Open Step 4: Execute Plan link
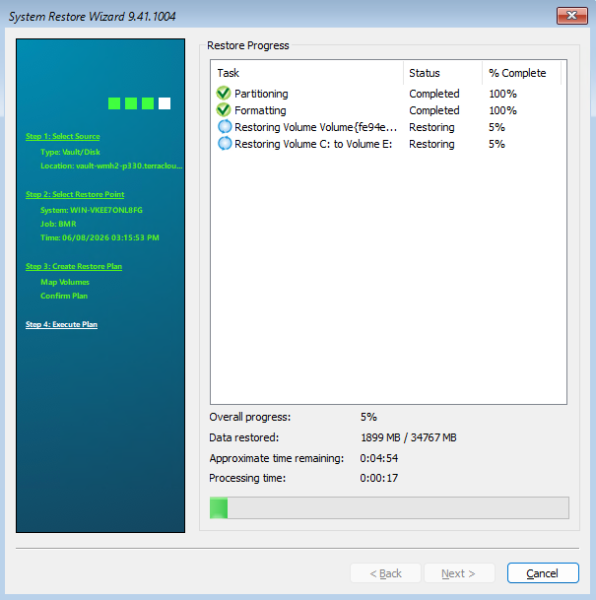The image size is (596, 600). click(x=62, y=324)
